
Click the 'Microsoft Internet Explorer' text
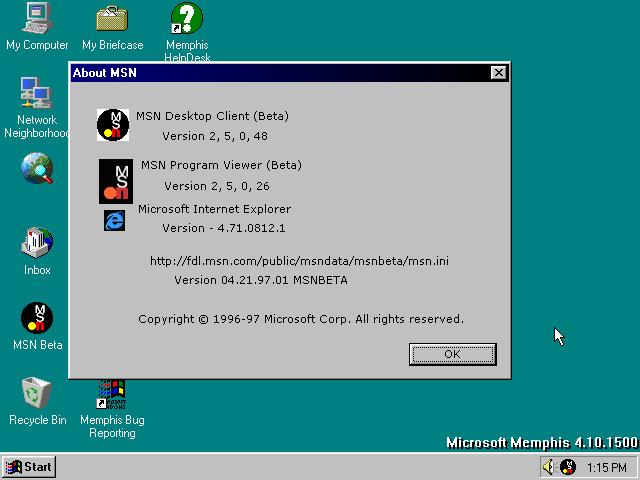[x=214, y=209]
